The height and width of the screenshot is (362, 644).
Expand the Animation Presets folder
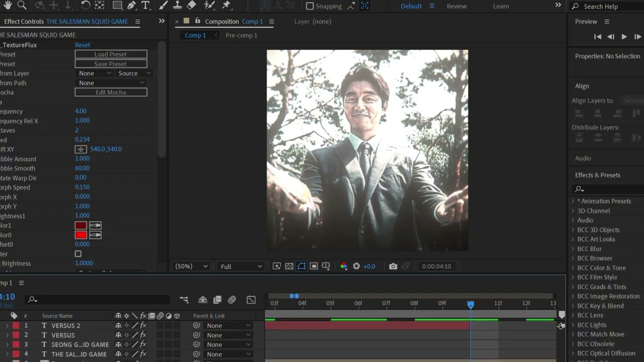[x=573, y=201]
